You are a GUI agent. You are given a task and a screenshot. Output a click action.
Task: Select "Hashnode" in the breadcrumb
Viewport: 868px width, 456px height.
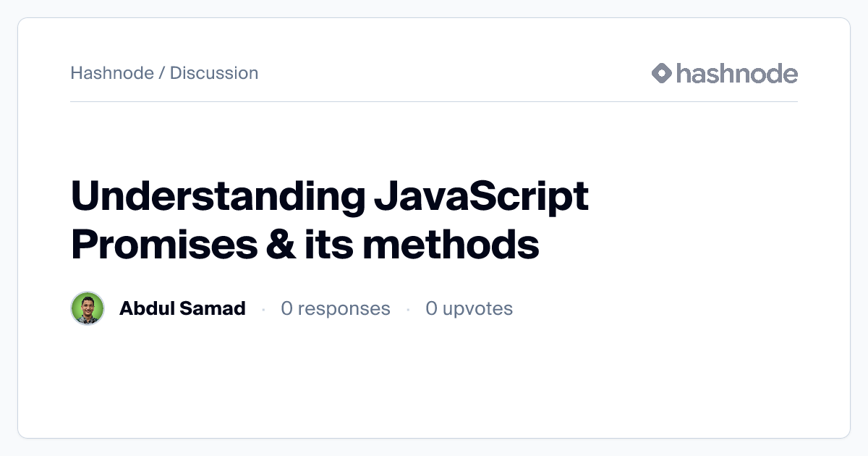click(x=112, y=73)
